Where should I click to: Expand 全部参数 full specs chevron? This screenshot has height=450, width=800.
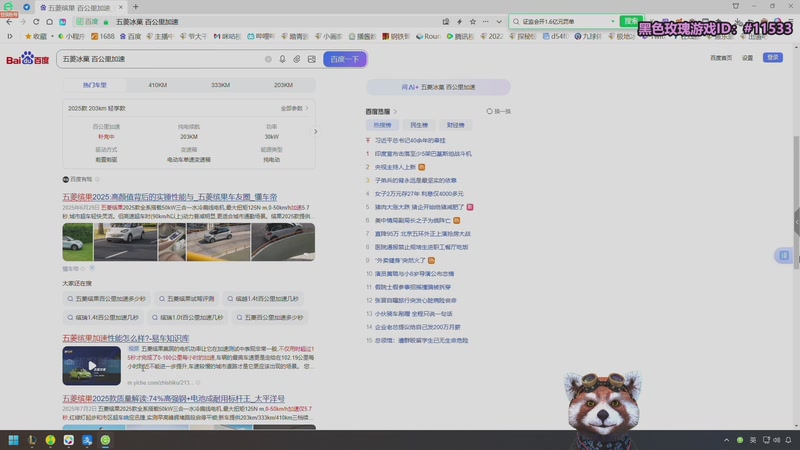(x=307, y=108)
